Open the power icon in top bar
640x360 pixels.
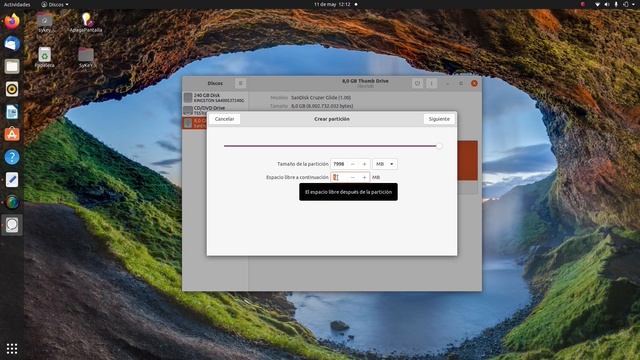coord(626,4)
